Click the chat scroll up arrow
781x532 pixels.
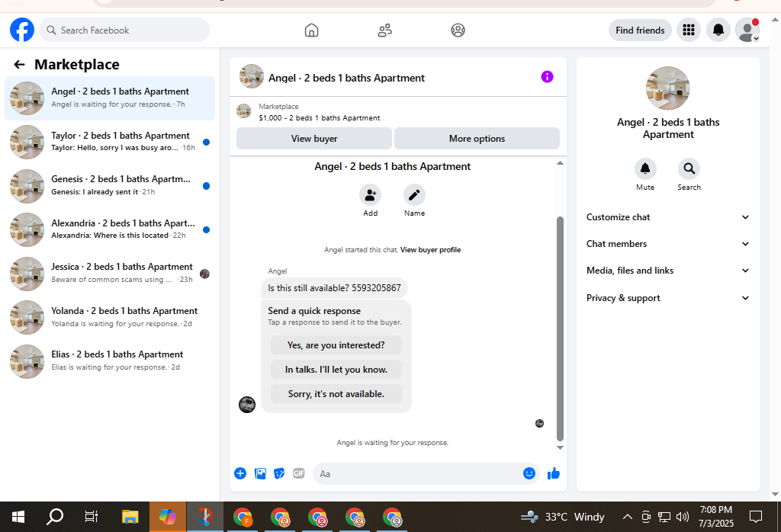pos(560,163)
